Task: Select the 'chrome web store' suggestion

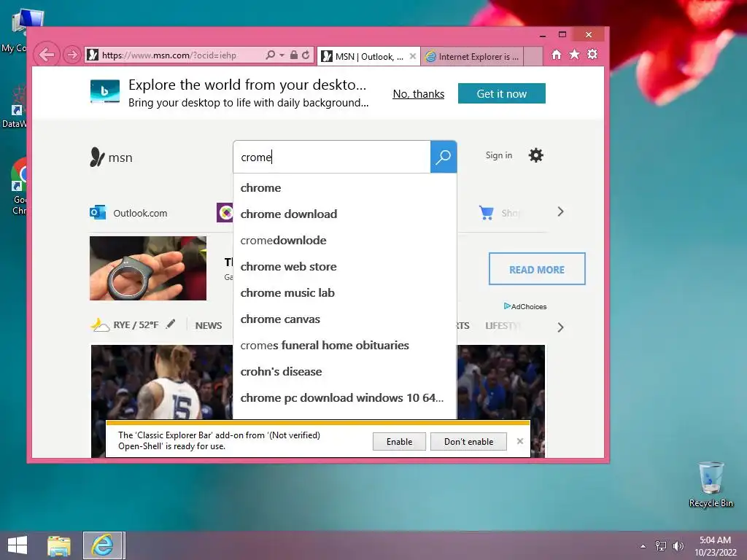Action: tap(345, 267)
